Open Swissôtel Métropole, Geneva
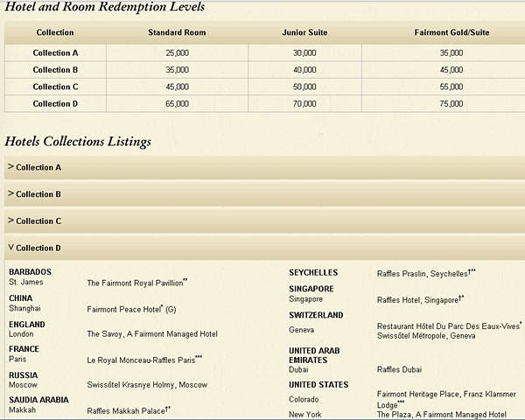 tap(426, 336)
